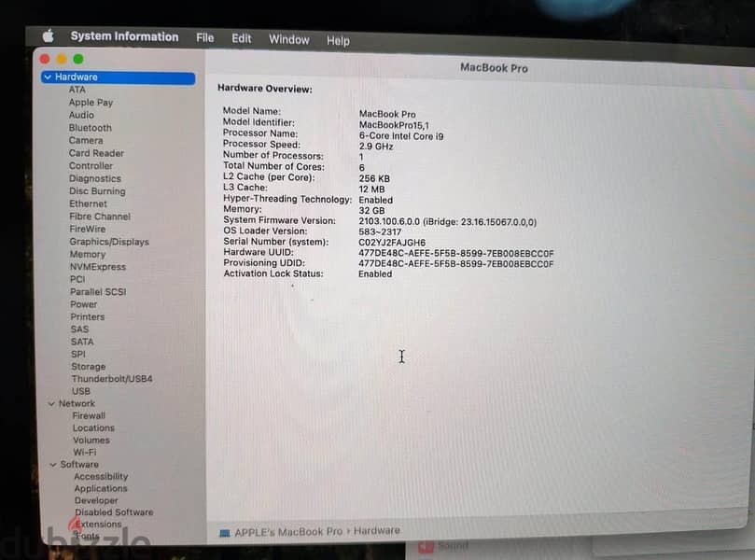755x560 pixels.
Task: Select the Hardware category row
Action: pos(118,77)
